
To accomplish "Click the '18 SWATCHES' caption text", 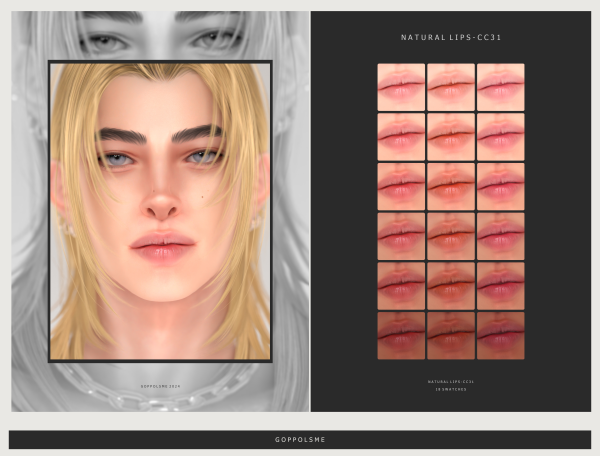I will [451, 389].
